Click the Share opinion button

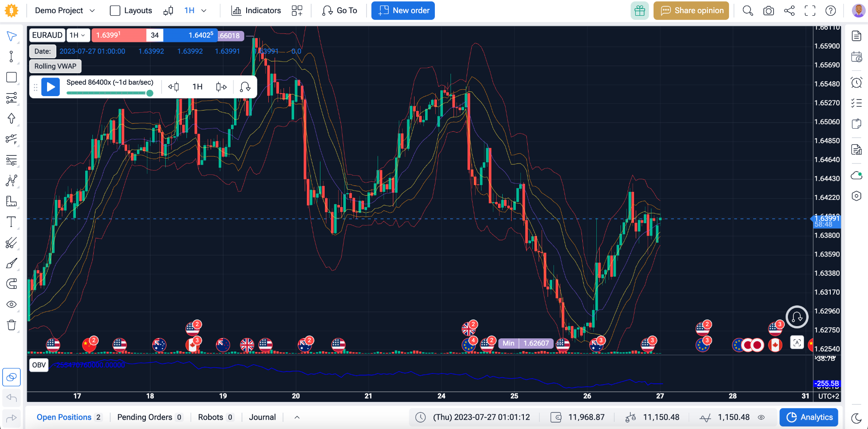(691, 11)
